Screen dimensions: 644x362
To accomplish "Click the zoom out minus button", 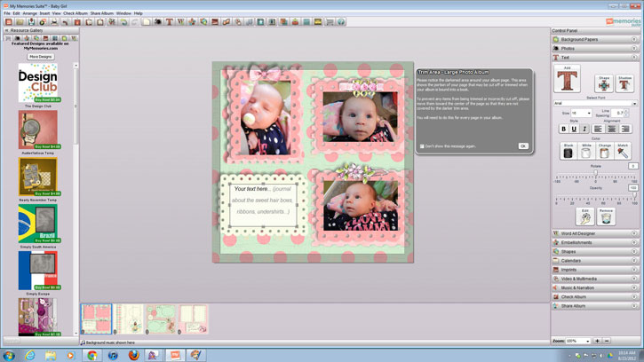I will click(x=607, y=341).
